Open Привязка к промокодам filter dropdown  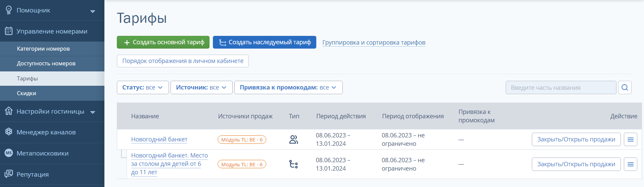[x=288, y=87]
